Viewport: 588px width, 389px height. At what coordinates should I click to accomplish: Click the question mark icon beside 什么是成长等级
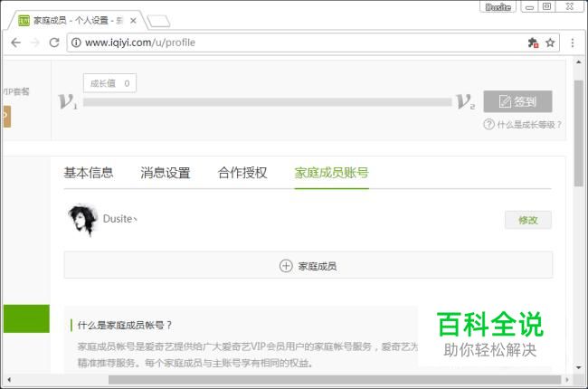point(488,124)
